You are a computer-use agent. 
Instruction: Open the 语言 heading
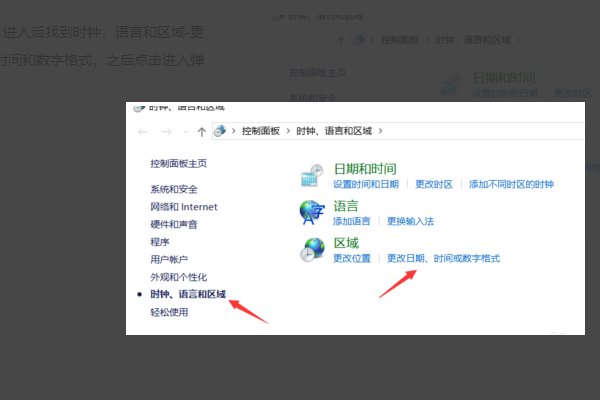pyautogui.click(x=346, y=206)
